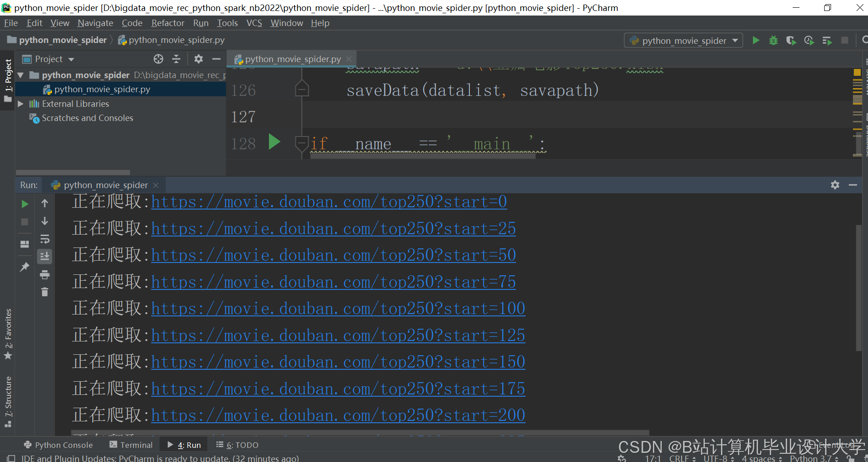Collapse the python_movie_spider project folder
This screenshot has width=868, height=462.
click(x=20, y=75)
